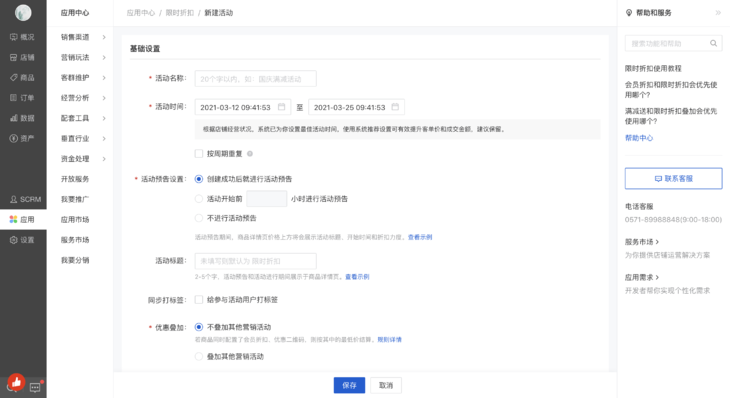Focus the 活动标题 input field
730x398 pixels.
[x=256, y=261]
